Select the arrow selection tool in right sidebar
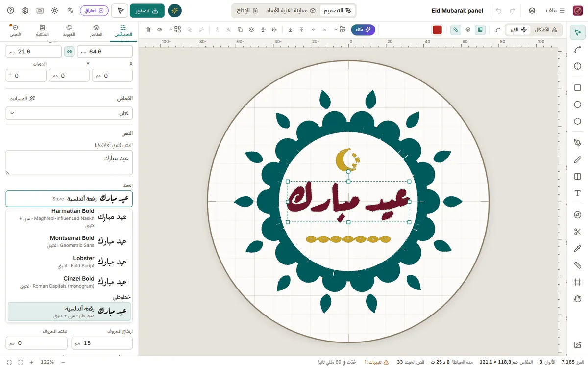Image resolution: width=588 pixels, height=368 pixels. (x=578, y=33)
